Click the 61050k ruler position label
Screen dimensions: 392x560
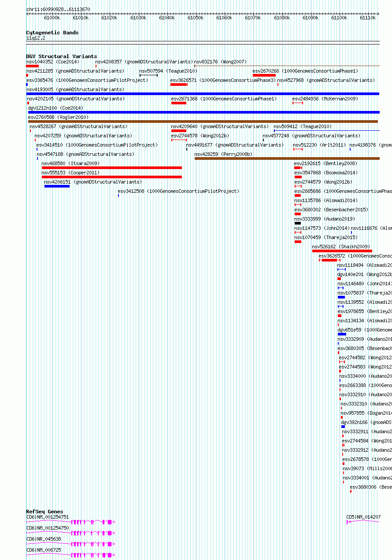click(196, 18)
